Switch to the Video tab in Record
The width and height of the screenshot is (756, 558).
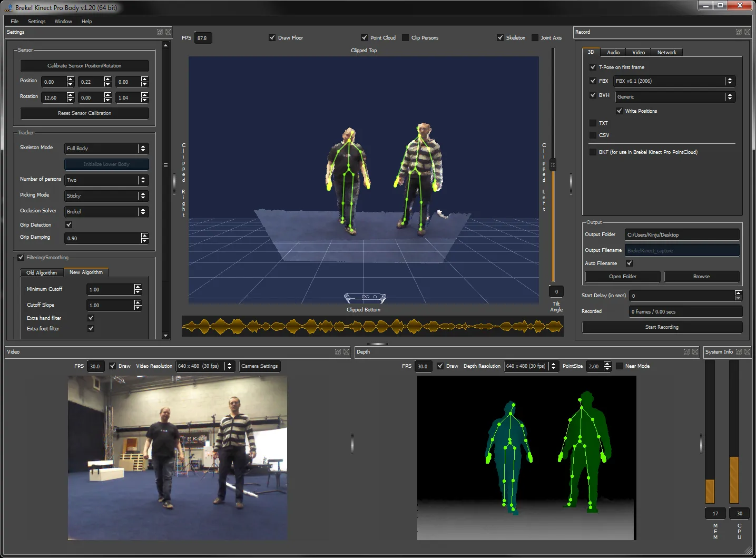(x=639, y=53)
